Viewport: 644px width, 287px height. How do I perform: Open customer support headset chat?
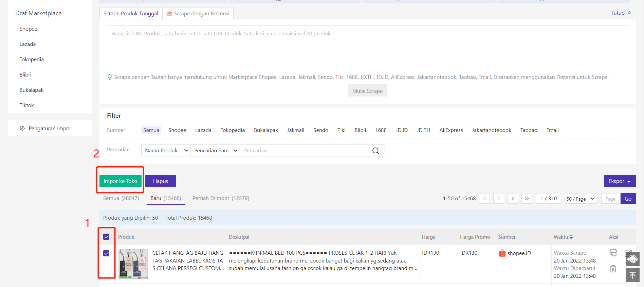click(632, 259)
